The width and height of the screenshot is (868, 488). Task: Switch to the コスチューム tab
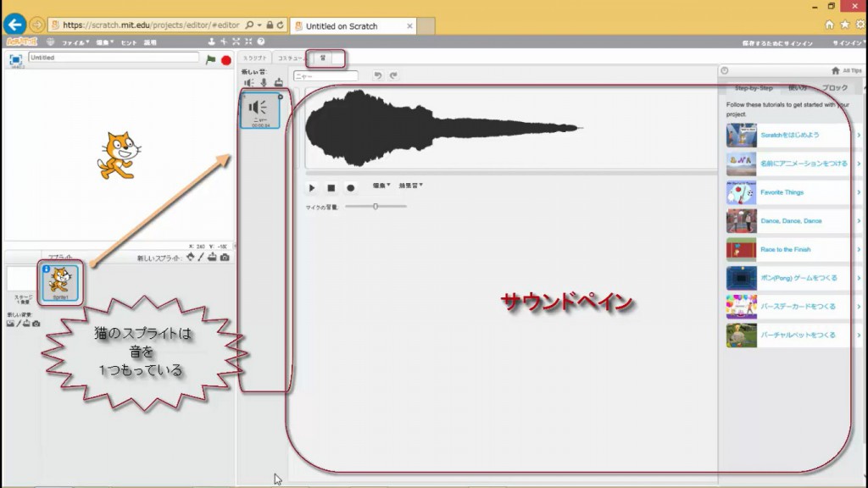pos(290,58)
